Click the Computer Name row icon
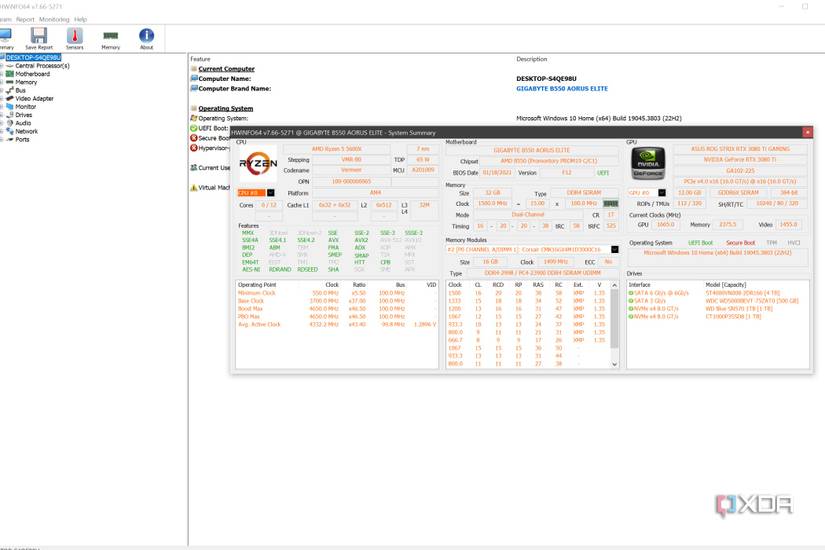 point(194,78)
